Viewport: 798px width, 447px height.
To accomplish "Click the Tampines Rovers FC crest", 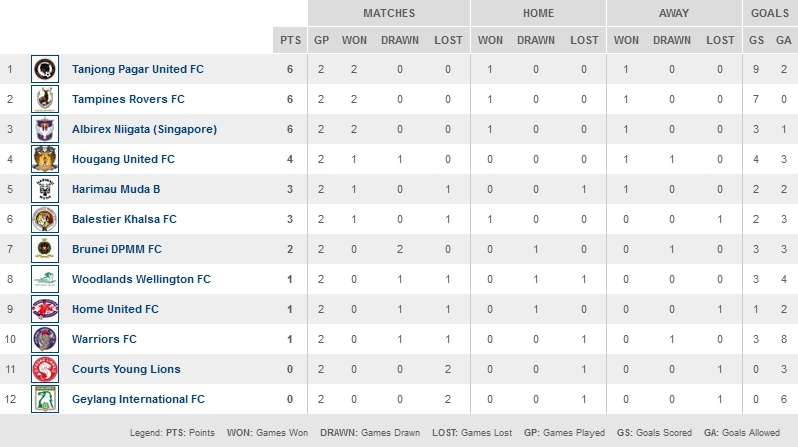I will click(x=45, y=99).
